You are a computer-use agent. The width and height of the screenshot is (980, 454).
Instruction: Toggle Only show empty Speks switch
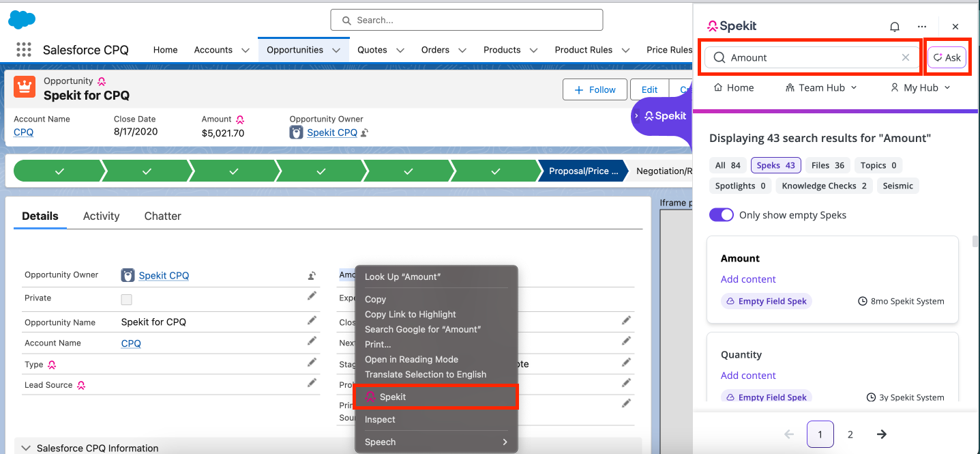[722, 215]
